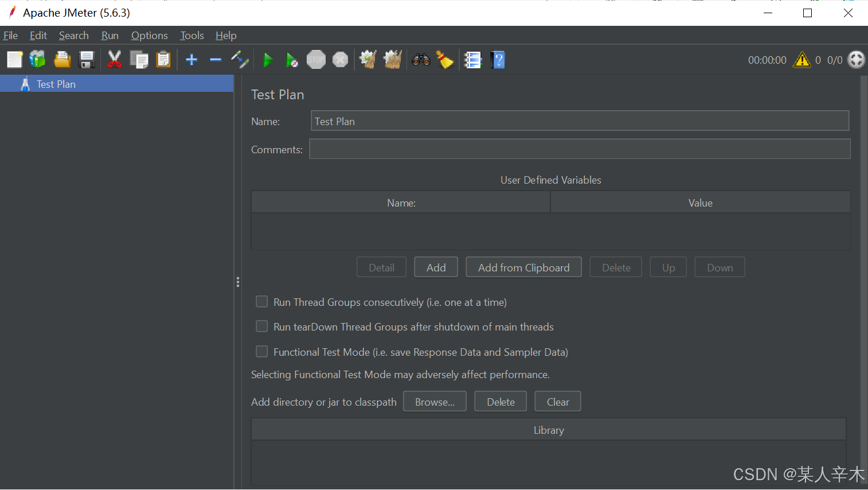Expand all tree nodes with plus icon

pyautogui.click(x=191, y=60)
